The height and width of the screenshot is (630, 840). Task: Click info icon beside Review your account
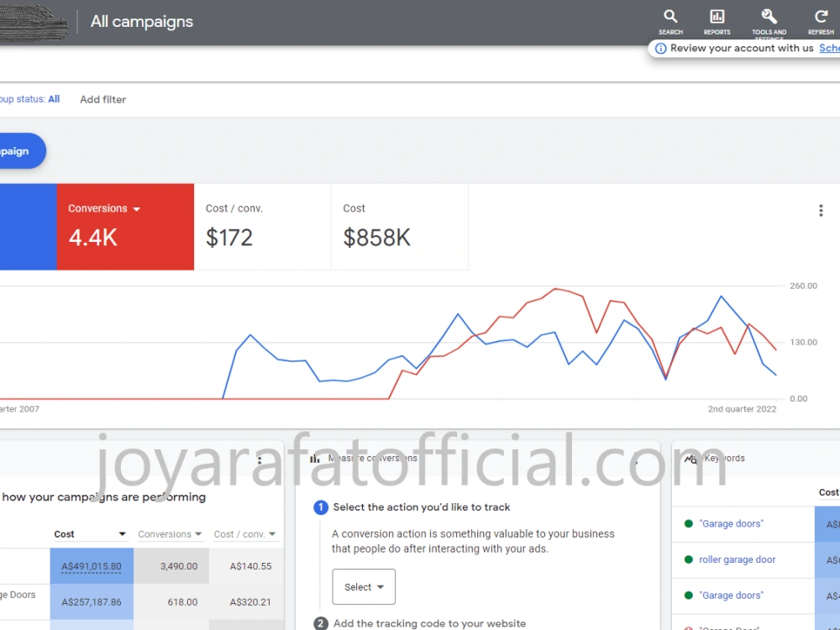(660, 48)
